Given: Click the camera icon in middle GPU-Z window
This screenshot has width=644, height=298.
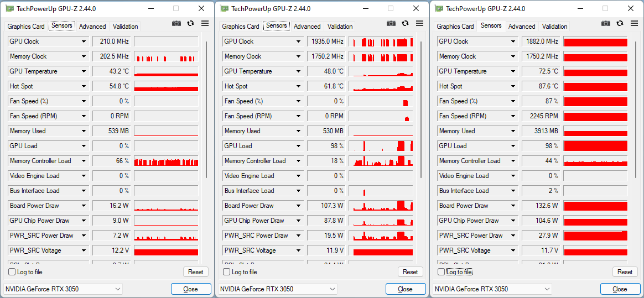Looking at the screenshot, I should click(x=391, y=23).
